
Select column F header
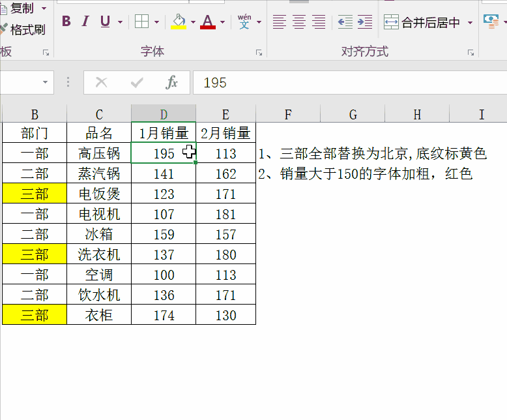click(288, 114)
